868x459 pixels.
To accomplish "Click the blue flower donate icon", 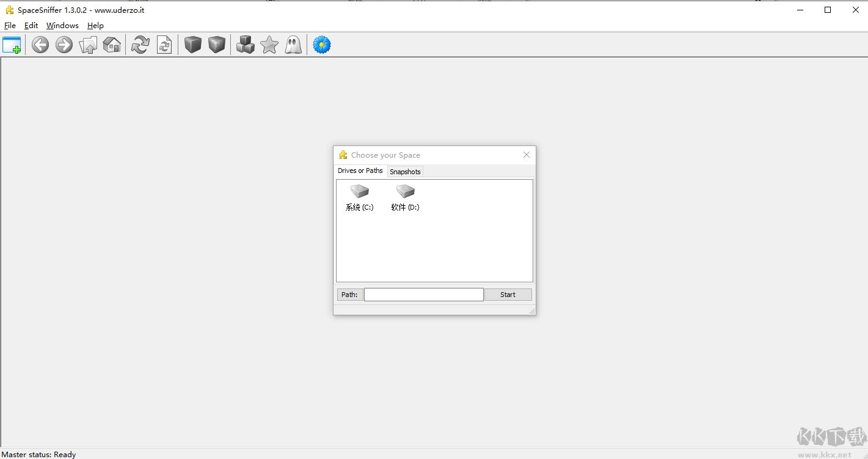I will point(322,45).
